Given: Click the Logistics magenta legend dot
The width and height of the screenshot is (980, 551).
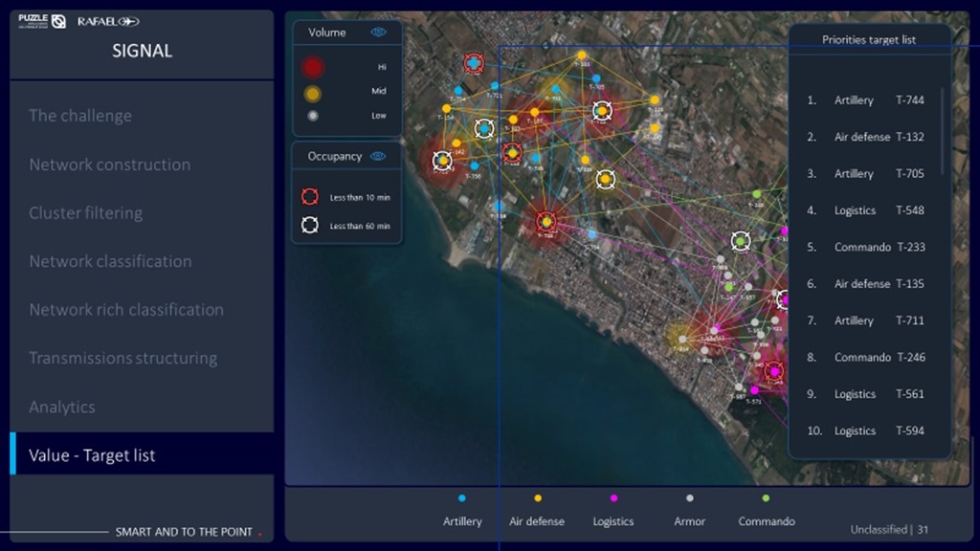Looking at the screenshot, I should coord(613,498).
